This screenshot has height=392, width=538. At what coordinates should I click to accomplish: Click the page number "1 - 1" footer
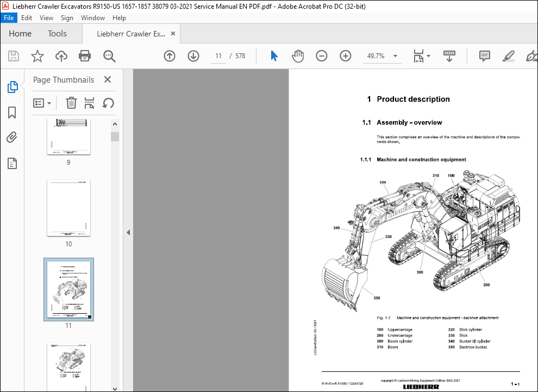pyautogui.click(x=515, y=384)
